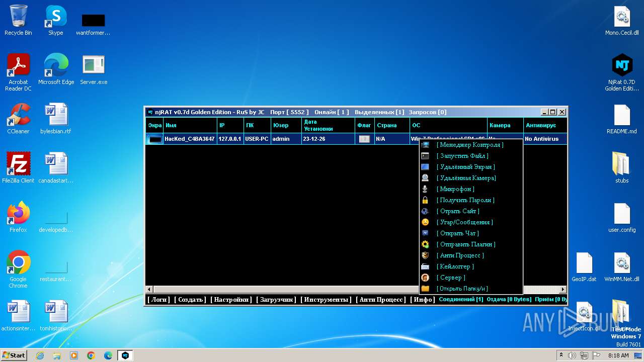Viewport: 644px width, 362px height.
Task: Click the 127.0.0.1 IP cell
Action: (x=230, y=139)
